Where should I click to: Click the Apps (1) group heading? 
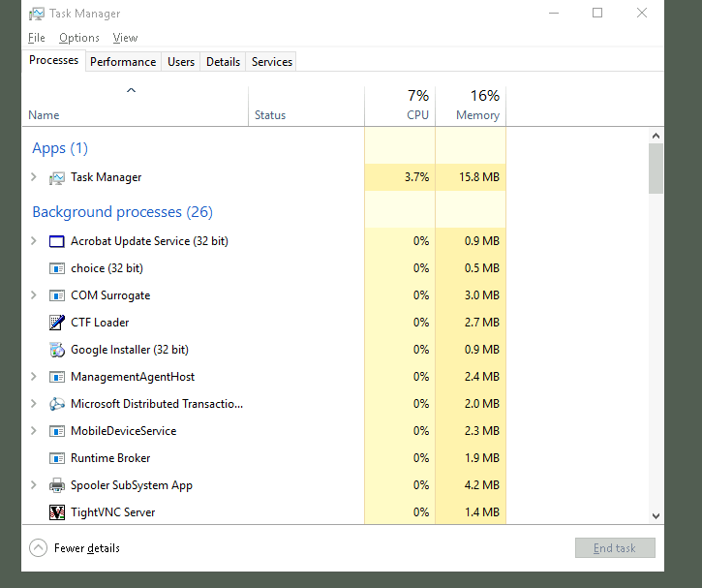(x=60, y=148)
